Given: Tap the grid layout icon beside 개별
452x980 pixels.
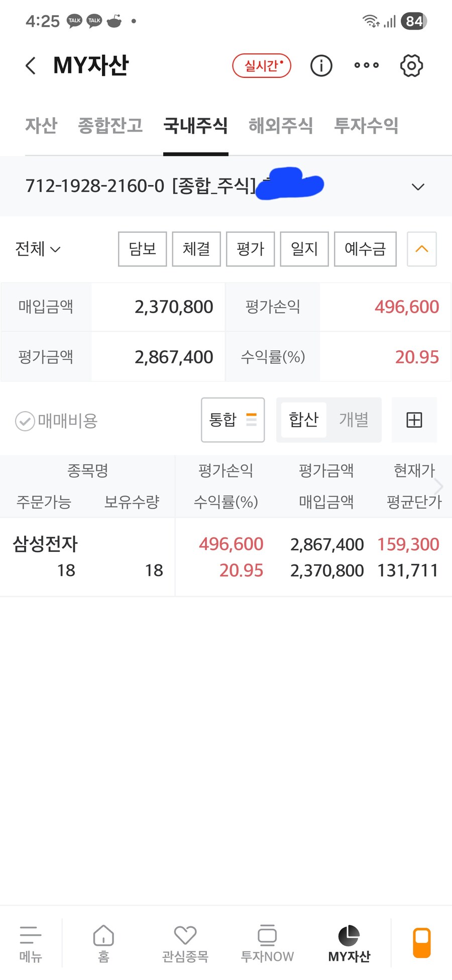Looking at the screenshot, I should click(x=414, y=420).
